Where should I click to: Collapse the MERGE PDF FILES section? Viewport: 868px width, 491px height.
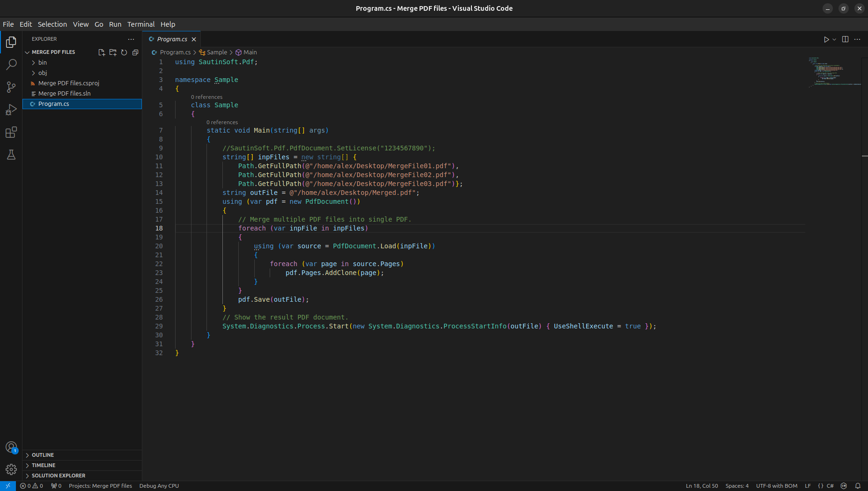pos(53,52)
